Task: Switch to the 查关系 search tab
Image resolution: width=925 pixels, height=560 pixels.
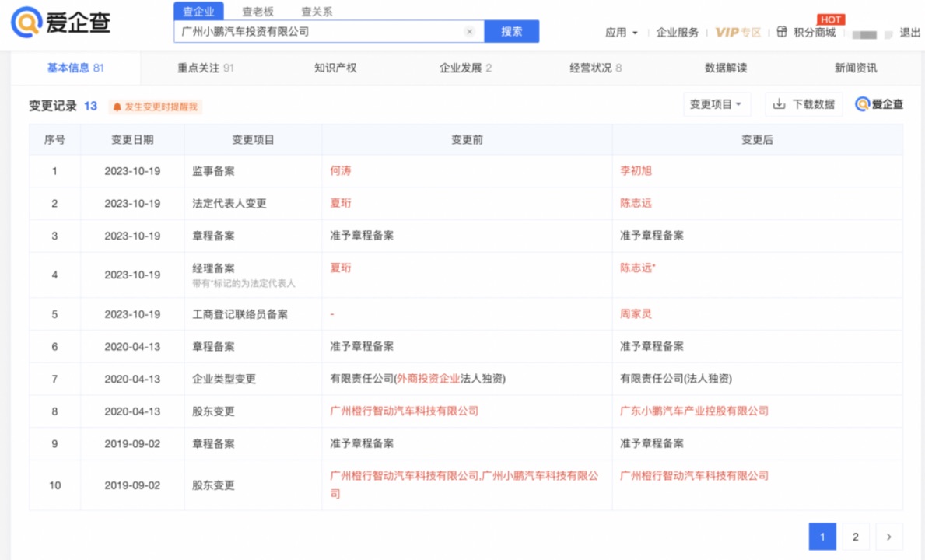Action: coord(317,11)
